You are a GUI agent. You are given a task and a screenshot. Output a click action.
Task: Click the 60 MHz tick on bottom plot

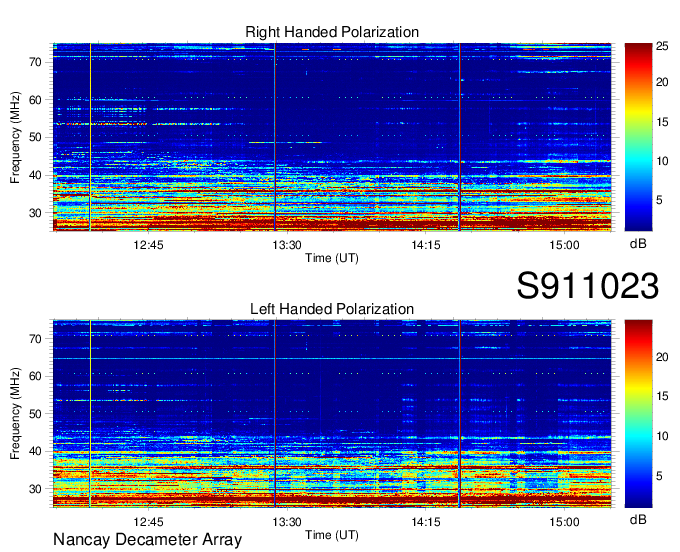pos(36,376)
